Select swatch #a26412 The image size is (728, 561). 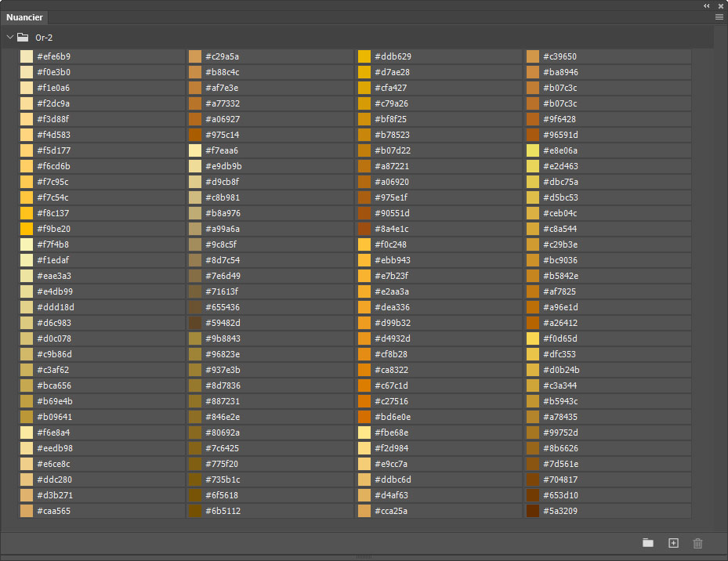[x=533, y=323]
